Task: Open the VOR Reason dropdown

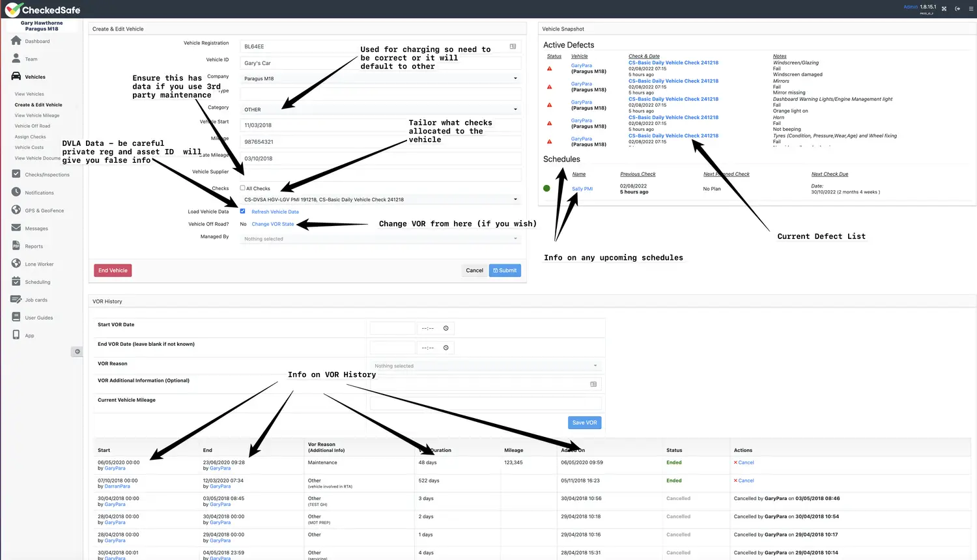Action: [485, 366]
